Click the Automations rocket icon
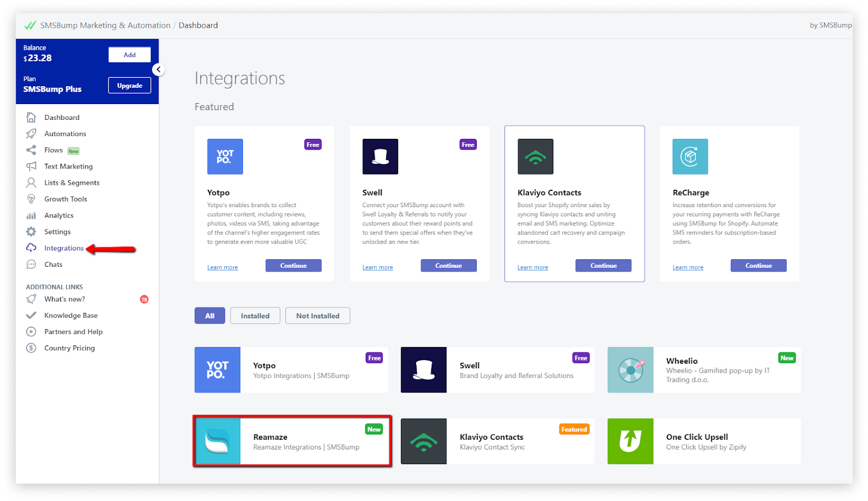Screen dimensions: 868x501 pyautogui.click(x=31, y=133)
